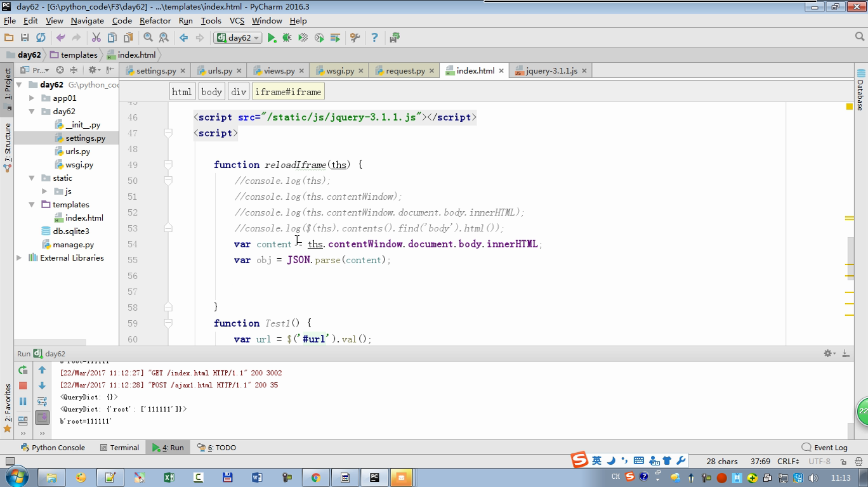Switch to the views.py tab
This screenshot has height=487, width=868.
[x=279, y=71]
